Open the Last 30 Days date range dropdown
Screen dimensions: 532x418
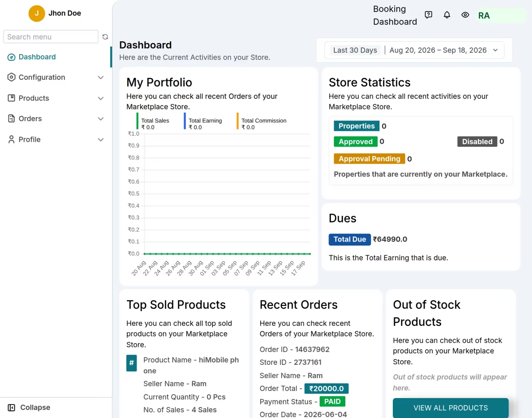[414, 50]
